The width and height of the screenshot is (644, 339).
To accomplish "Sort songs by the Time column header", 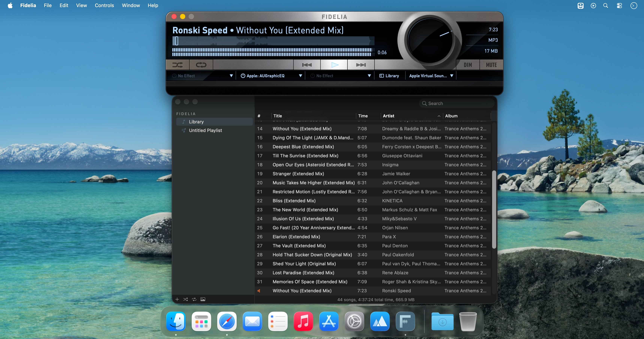I will tap(368, 116).
